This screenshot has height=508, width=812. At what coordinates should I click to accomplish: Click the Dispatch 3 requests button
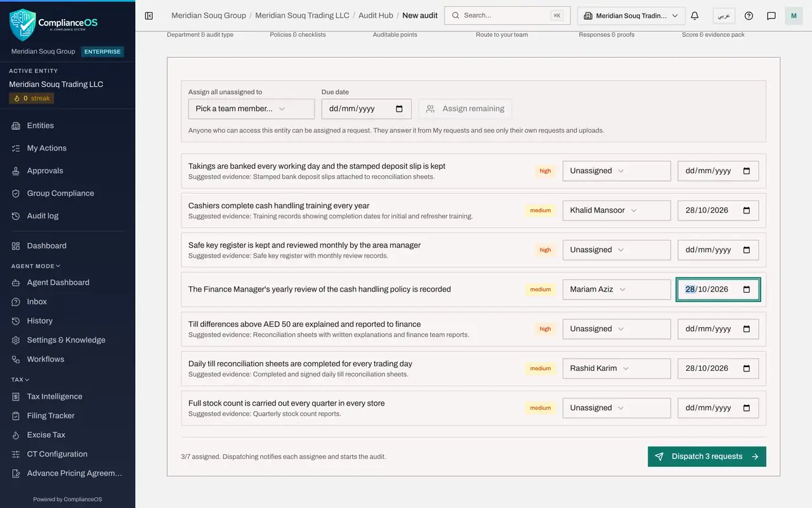tap(707, 457)
